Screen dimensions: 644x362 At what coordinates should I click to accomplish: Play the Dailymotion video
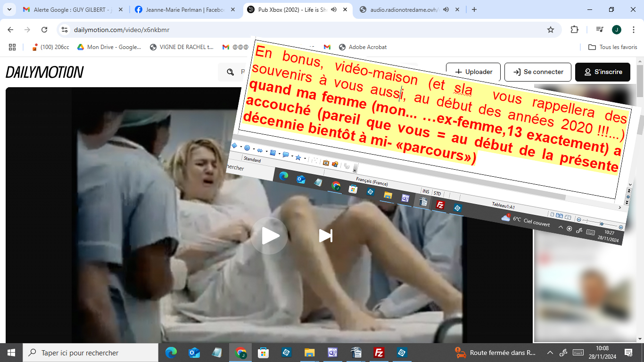pos(269,236)
